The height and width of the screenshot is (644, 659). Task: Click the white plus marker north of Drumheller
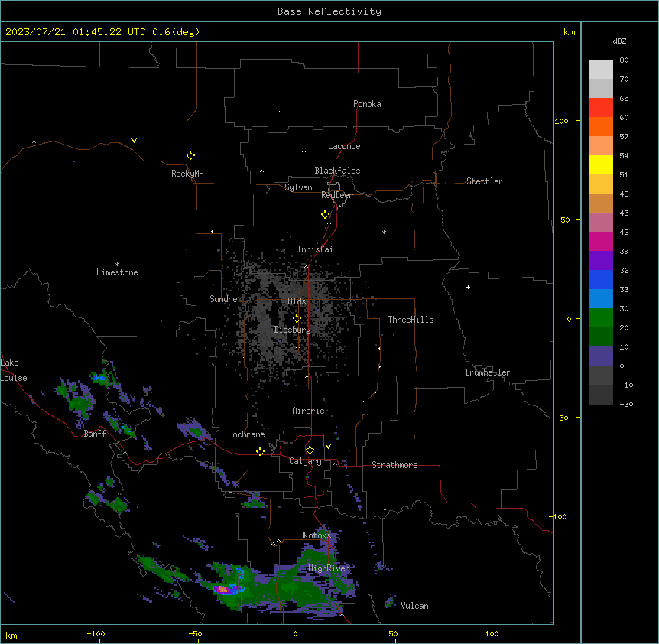tap(468, 287)
